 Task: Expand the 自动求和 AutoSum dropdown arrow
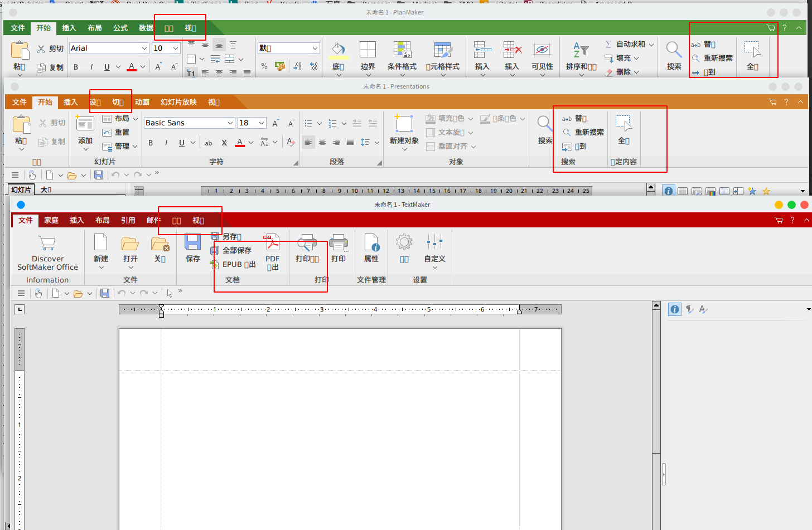pos(651,45)
